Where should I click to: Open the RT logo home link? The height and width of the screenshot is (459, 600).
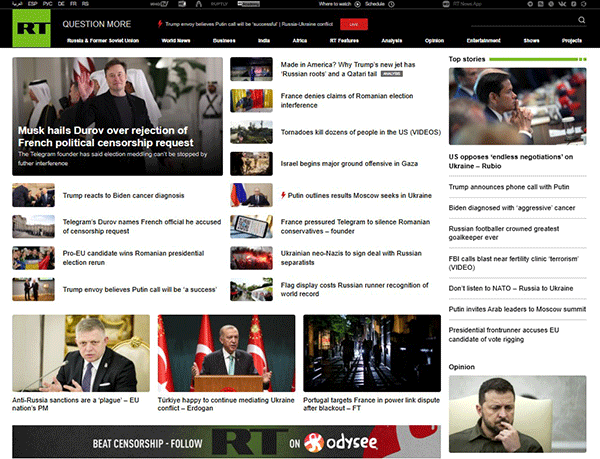[31, 28]
